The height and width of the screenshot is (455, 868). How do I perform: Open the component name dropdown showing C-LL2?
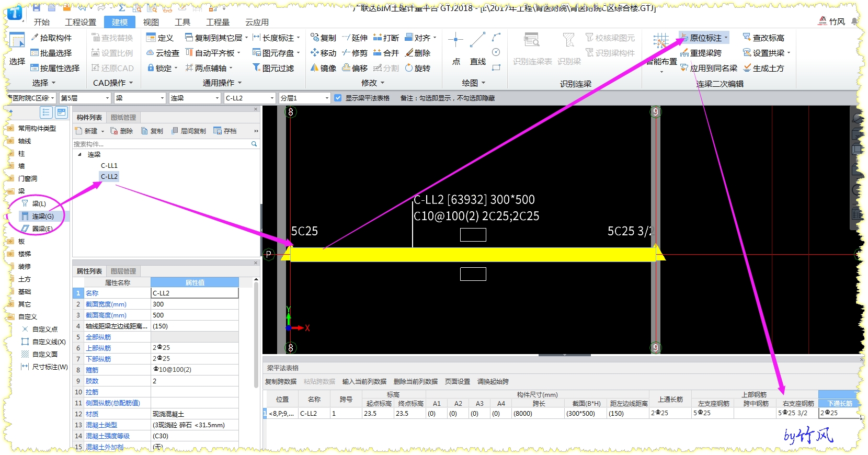(250, 98)
